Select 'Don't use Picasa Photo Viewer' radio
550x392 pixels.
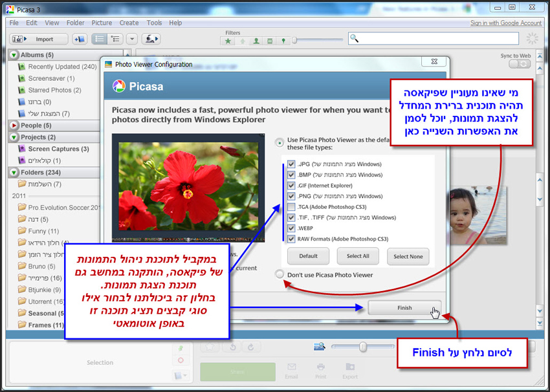[280, 274]
